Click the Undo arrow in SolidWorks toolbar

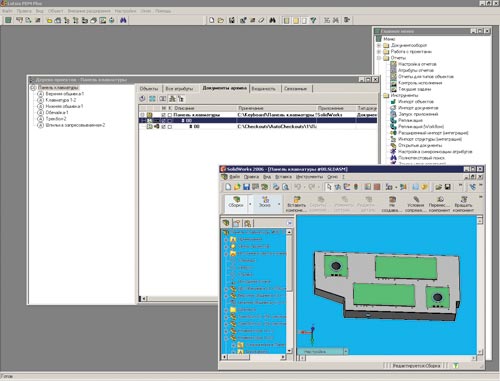tap(297, 187)
